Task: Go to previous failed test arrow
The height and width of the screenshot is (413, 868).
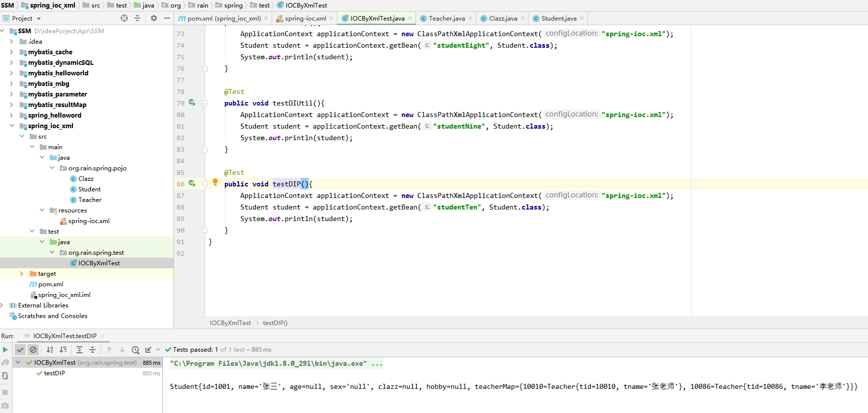Action: click(109, 350)
